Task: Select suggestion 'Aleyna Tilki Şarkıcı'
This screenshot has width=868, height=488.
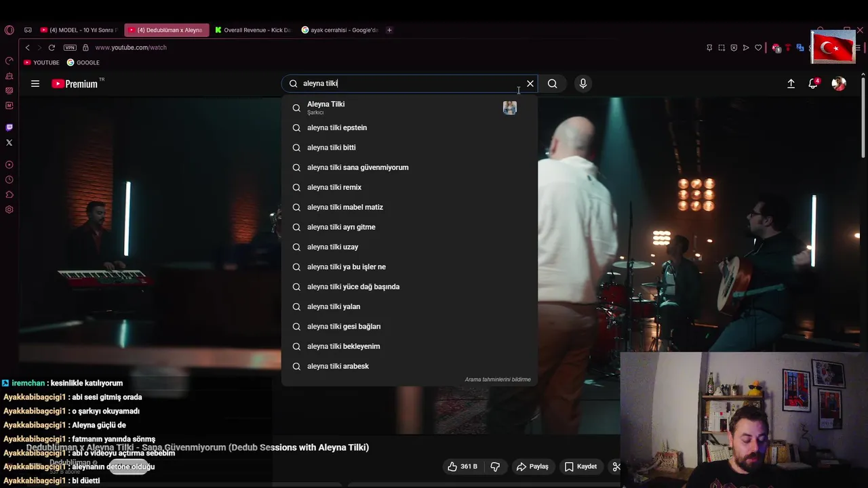Action: click(x=410, y=108)
